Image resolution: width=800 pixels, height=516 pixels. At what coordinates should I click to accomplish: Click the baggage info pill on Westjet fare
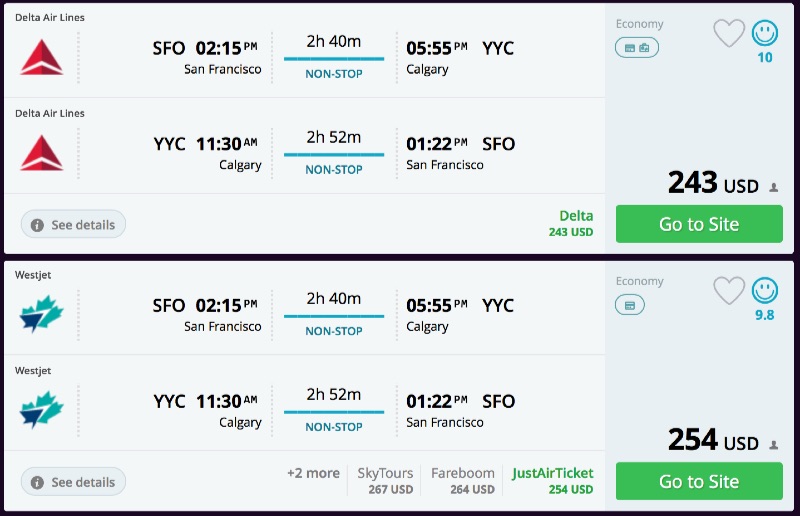click(x=629, y=305)
